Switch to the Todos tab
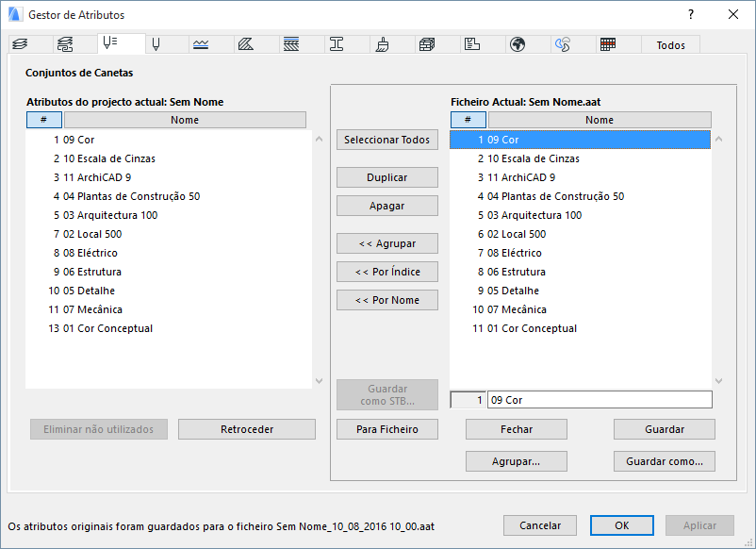The width and height of the screenshot is (756, 549). point(670,45)
